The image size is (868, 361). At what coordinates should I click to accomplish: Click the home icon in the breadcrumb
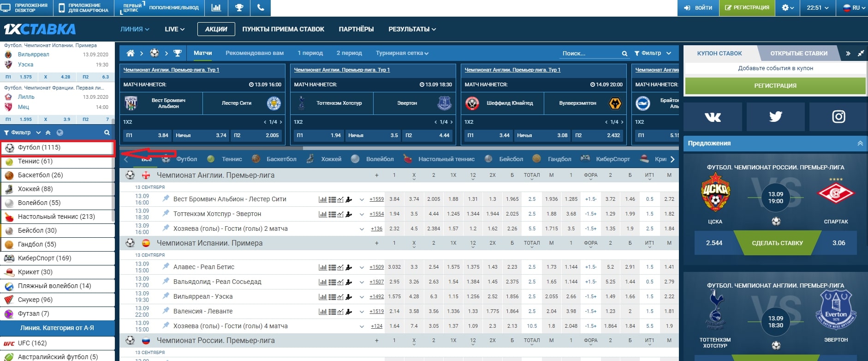[x=131, y=53]
